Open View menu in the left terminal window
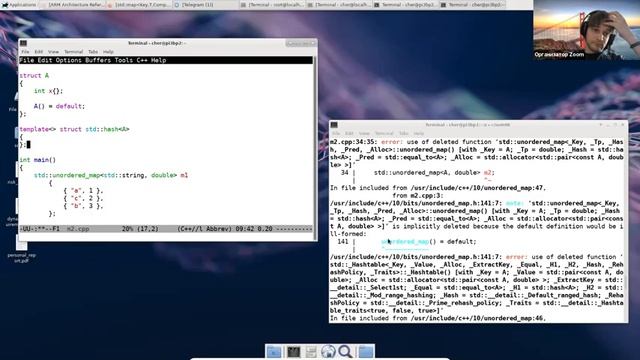The height and width of the screenshot is (360, 640). (53, 52)
